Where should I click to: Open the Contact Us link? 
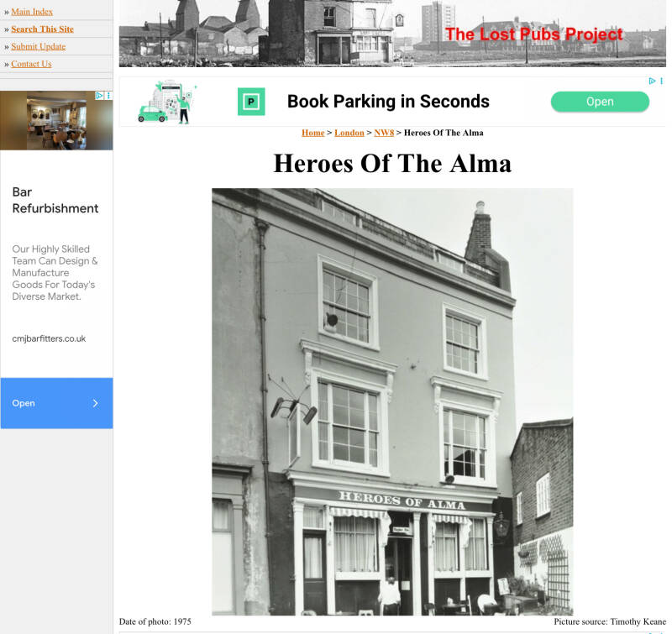31,64
